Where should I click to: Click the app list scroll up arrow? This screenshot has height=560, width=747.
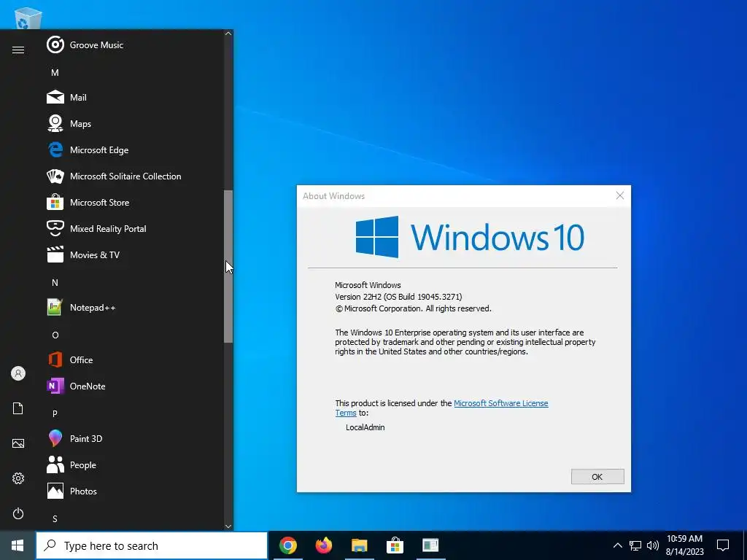(x=228, y=34)
